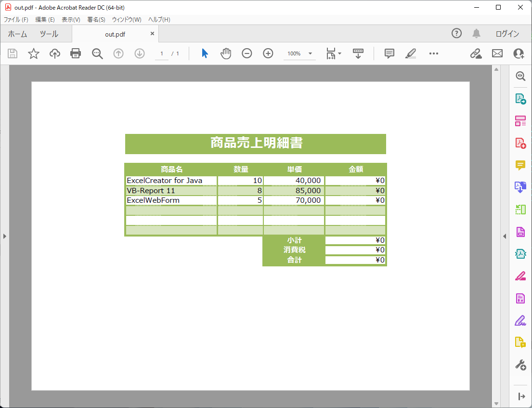Share a link to the file
This screenshot has height=408, width=532.
click(476, 53)
